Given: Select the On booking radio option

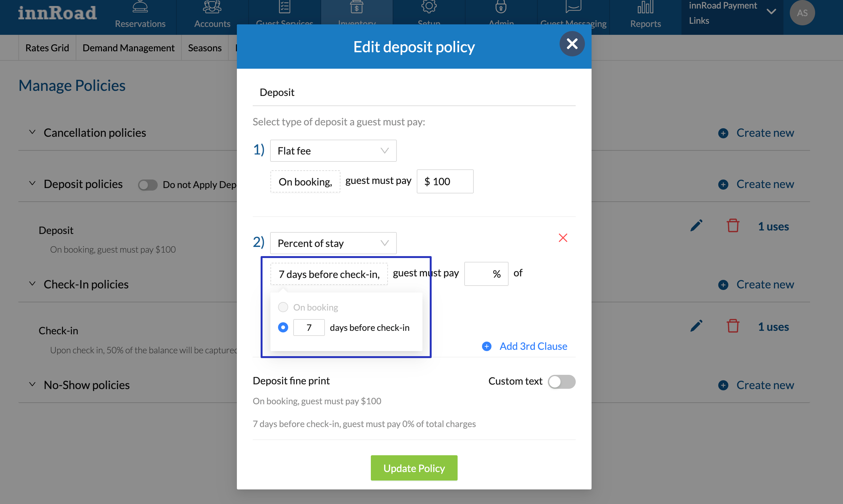Looking at the screenshot, I should pos(283,307).
